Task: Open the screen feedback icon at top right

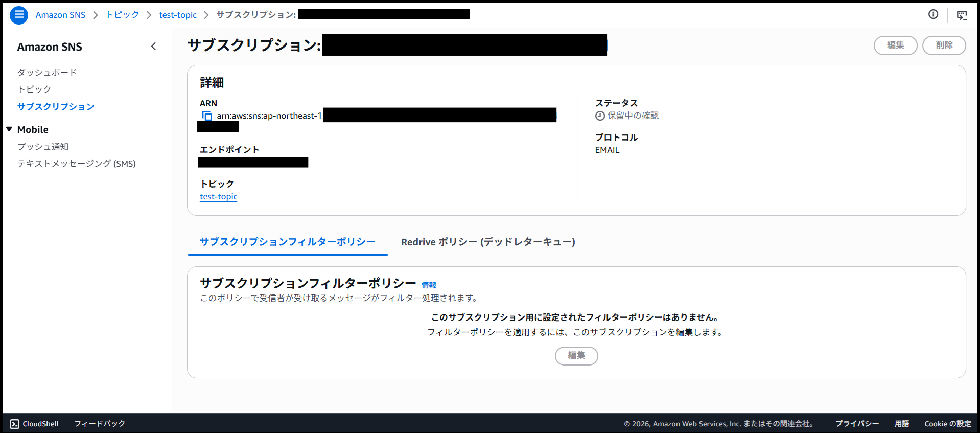Action: 962,15
